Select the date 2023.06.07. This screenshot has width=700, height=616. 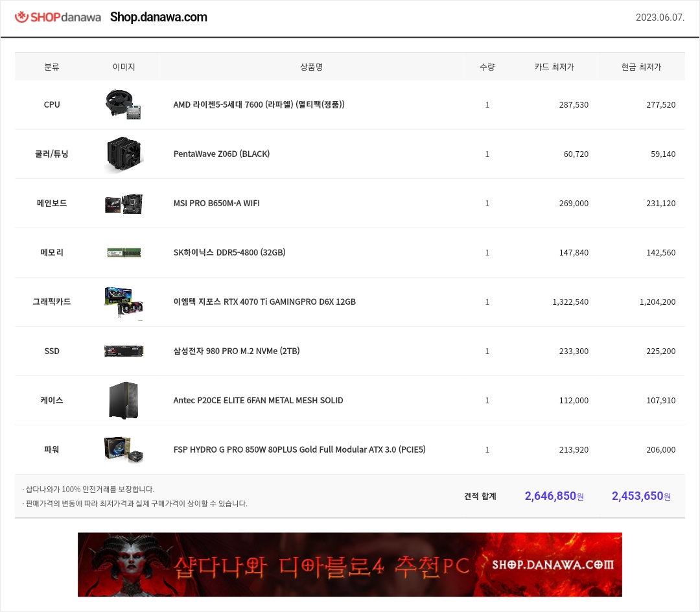pos(660,18)
